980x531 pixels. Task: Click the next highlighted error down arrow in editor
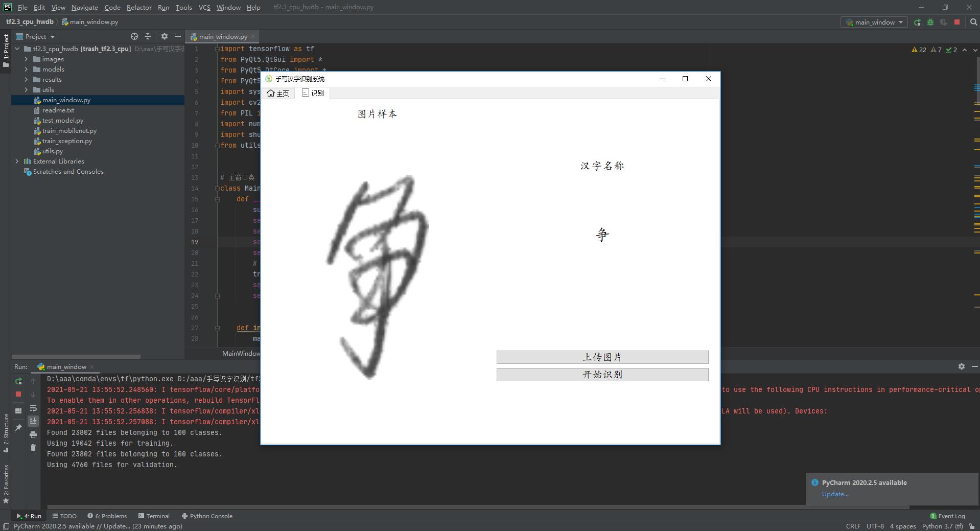[x=974, y=50]
